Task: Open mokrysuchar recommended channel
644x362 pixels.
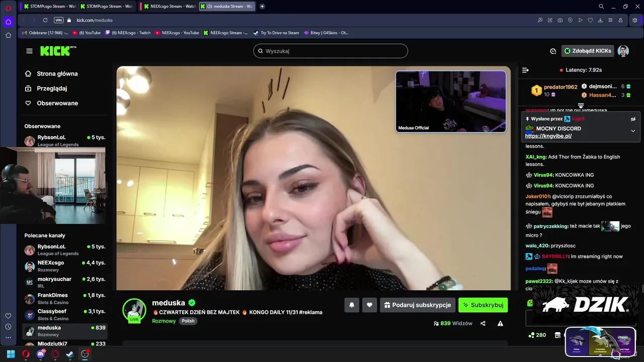Action: tap(65, 282)
